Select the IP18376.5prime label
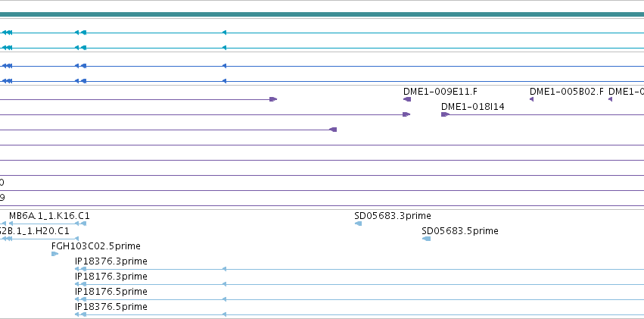Screen dimensions: 644x319 [111, 307]
